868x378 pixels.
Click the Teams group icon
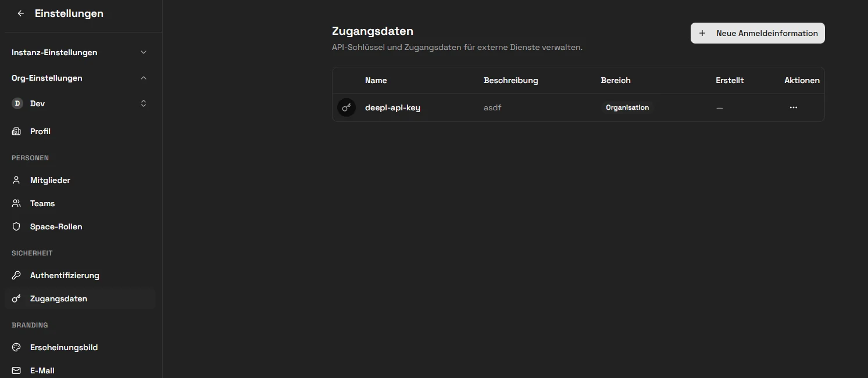coord(16,203)
